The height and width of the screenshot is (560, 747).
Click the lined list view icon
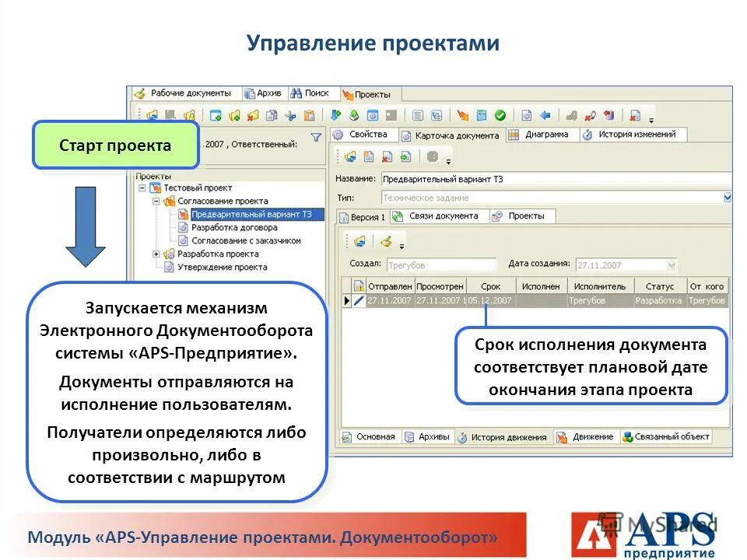[418, 115]
